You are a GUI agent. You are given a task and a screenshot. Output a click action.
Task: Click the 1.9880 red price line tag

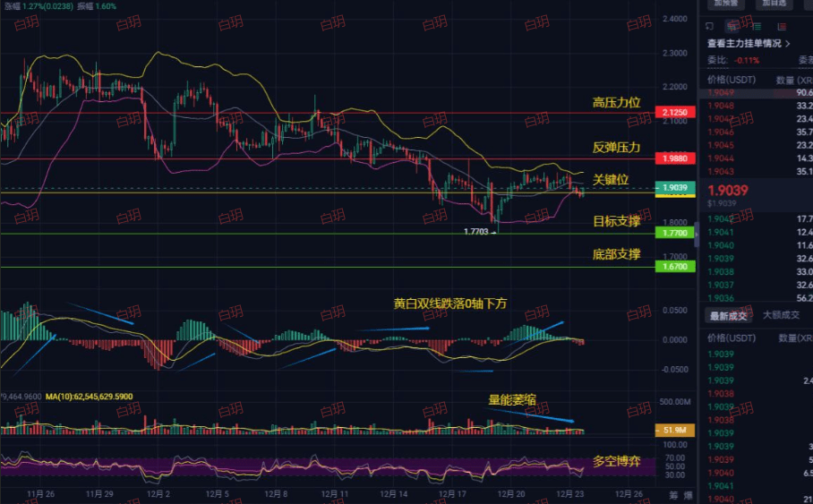(x=675, y=158)
